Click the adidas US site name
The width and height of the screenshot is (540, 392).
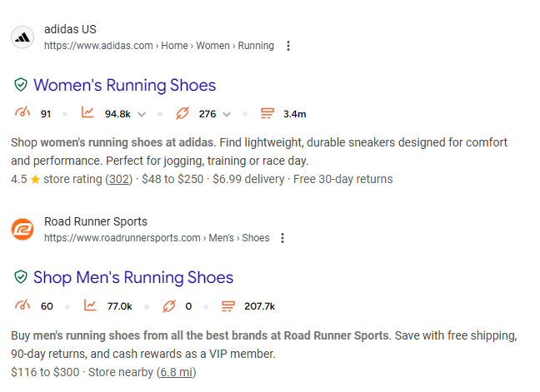pyautogui.click(x=70, y=29)
